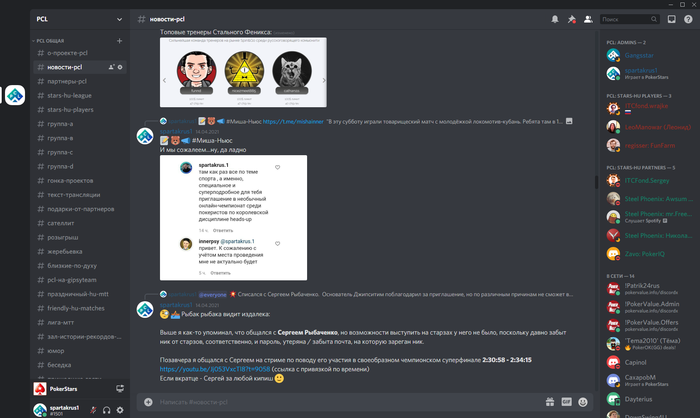Collapse the PCL ОБЩАЯ channel category
Viewport: 700px width, 418px height.
pos(48,41)
